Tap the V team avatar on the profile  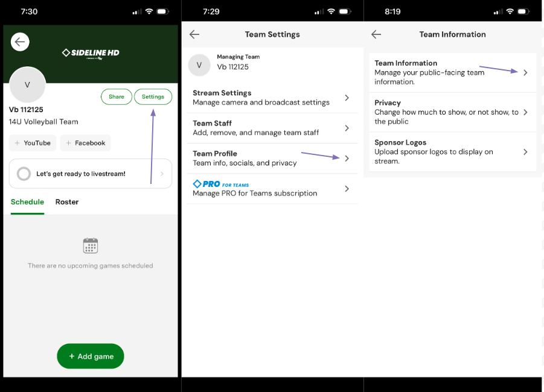(27, 85)
